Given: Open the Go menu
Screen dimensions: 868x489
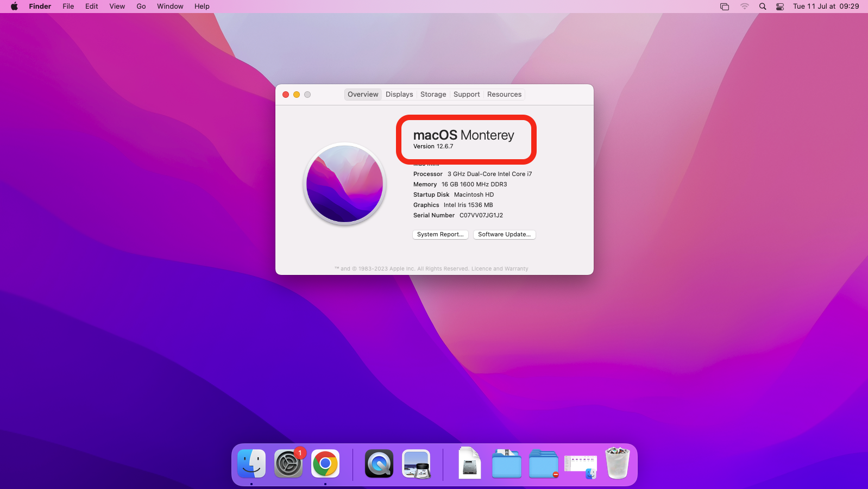Looking at the screenshot, I should 141,7.
